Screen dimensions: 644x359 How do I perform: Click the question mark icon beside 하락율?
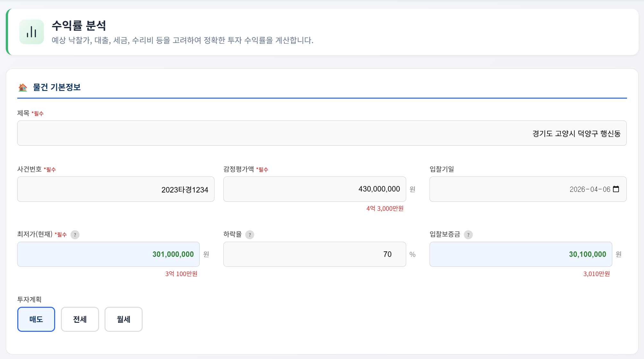coord(249,235)
